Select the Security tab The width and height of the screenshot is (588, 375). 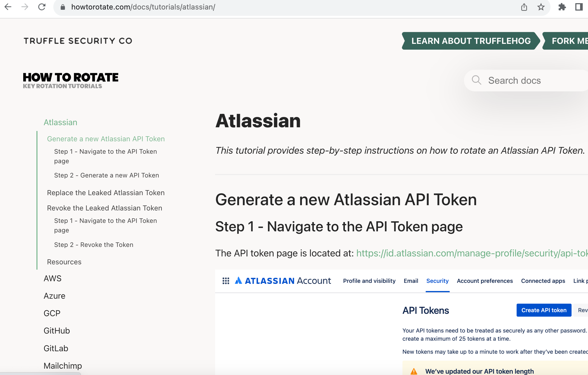(438, 281)
